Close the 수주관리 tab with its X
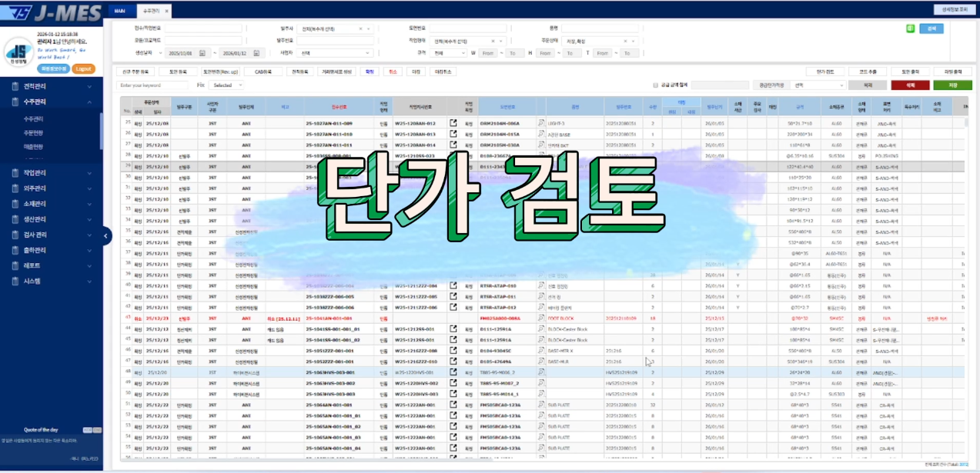 (x=167, y=12)
